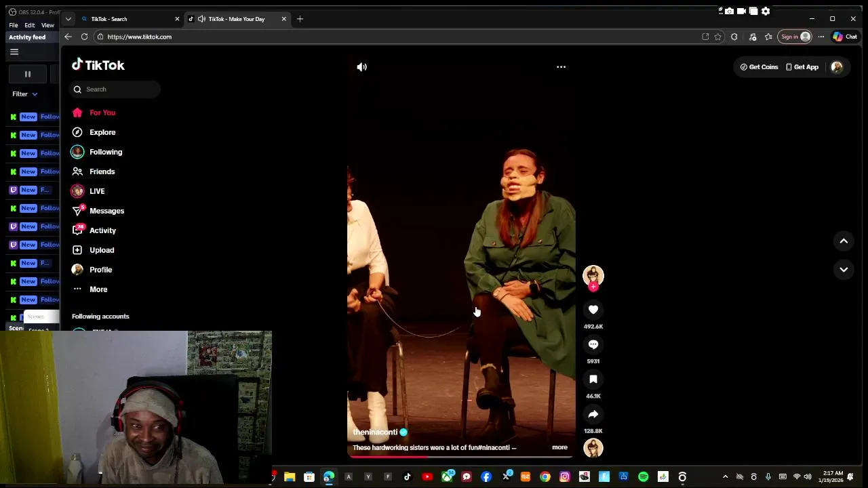
Task: Click the Get Coins button
Action: point(759,67)
